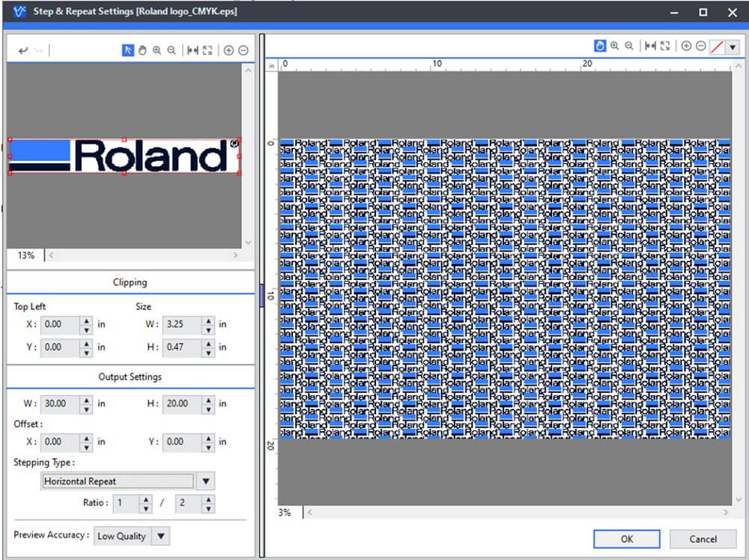The width and height of the screenshot is (749, 560).
Task: Maximize the Step & Repeat Settings window
Action: pyautogui.click(x=703, y=13)
